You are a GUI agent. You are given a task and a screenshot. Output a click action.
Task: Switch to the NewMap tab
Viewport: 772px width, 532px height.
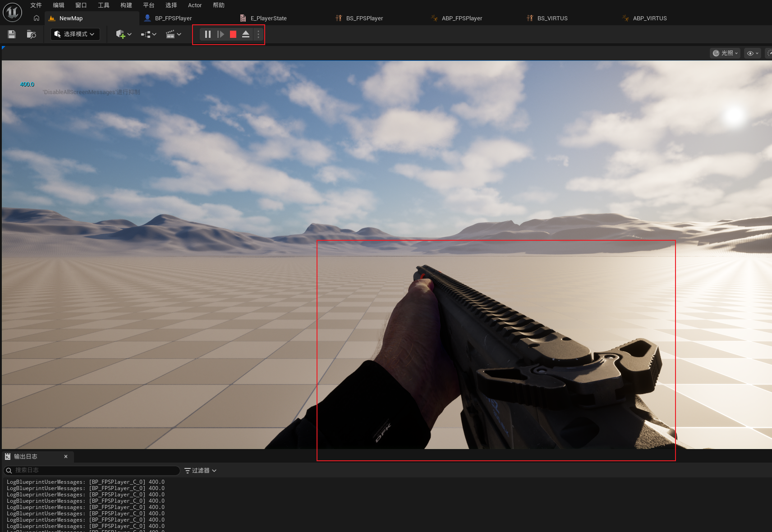click(92, 18)
